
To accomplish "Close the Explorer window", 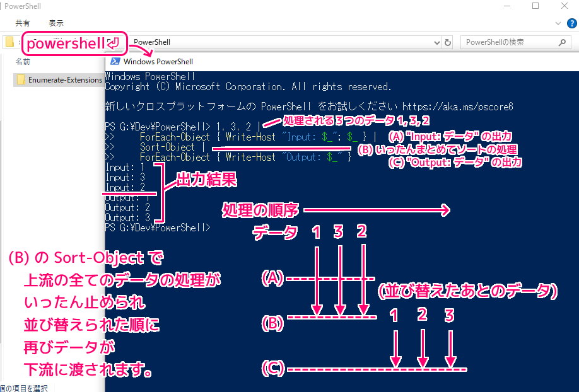I will pos(564,6).
